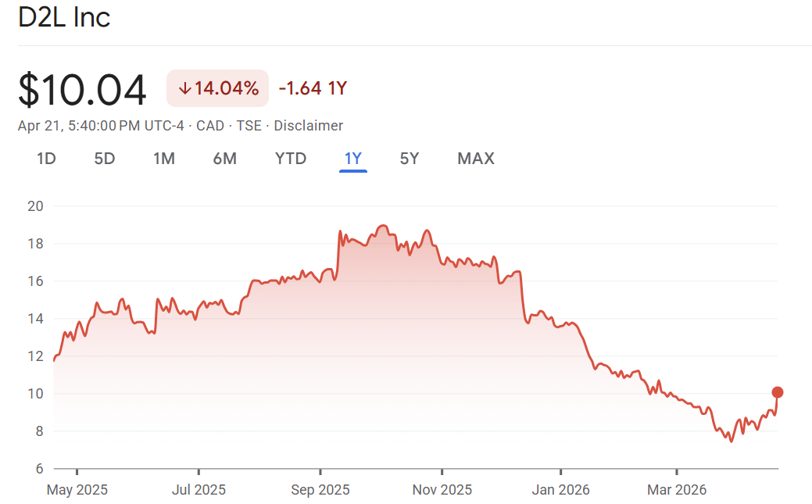Click the red current-price endpoint dot
This screenshot has width=812, height=504.
pos(778,392)
